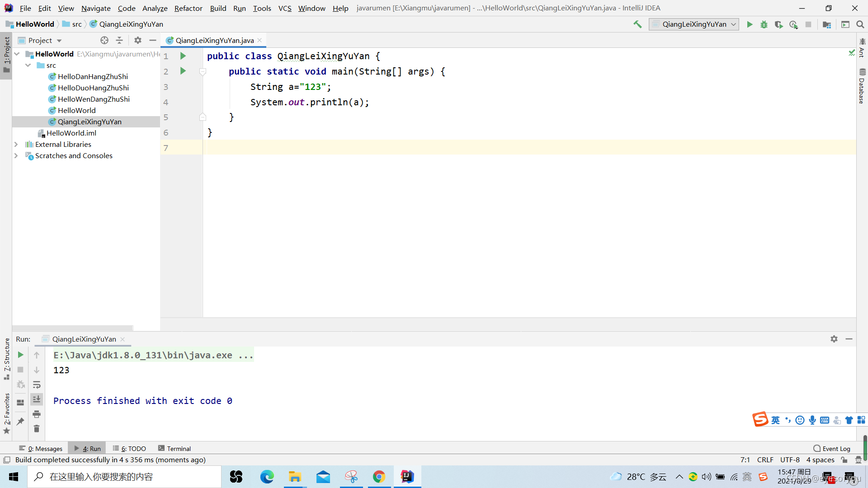Toggle soft-wrap in console output
Screen dimensions: 868x488
tap(37, 385)
